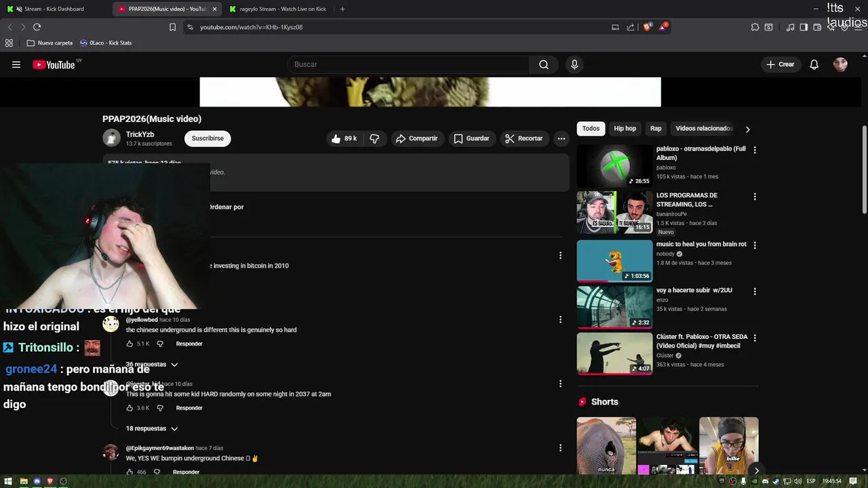This screenshot has width=868, height=488.
Task: Open voy a hacerte subir w/2UU thumbnail
Action: 614,306
